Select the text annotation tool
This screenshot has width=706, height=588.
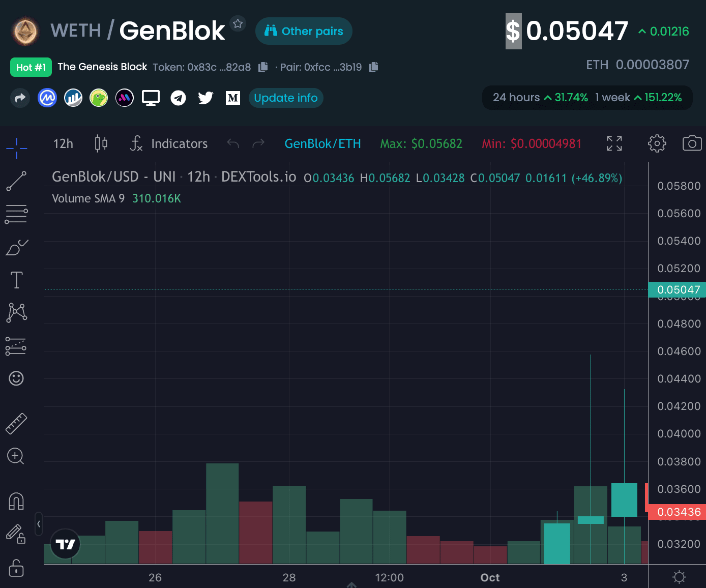(16, 280)
